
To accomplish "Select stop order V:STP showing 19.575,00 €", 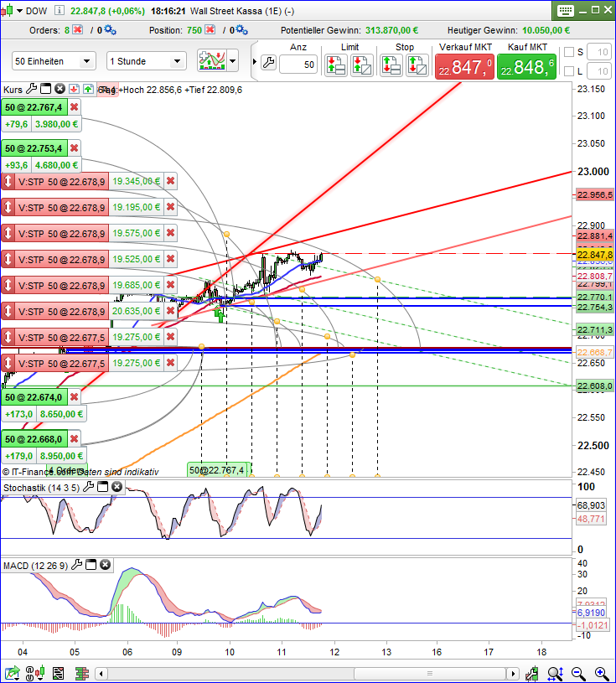I will (61, 234).
